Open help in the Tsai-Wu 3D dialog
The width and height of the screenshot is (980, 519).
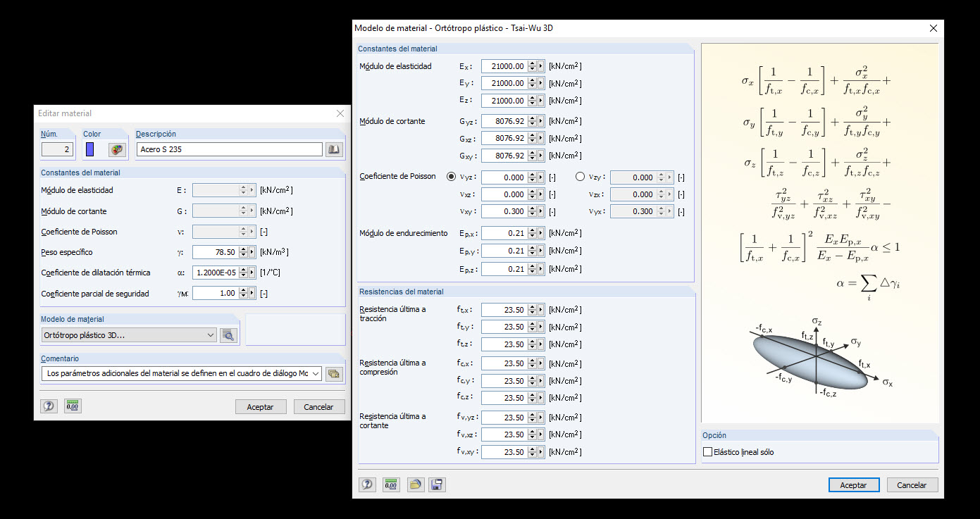coord(367,484)
